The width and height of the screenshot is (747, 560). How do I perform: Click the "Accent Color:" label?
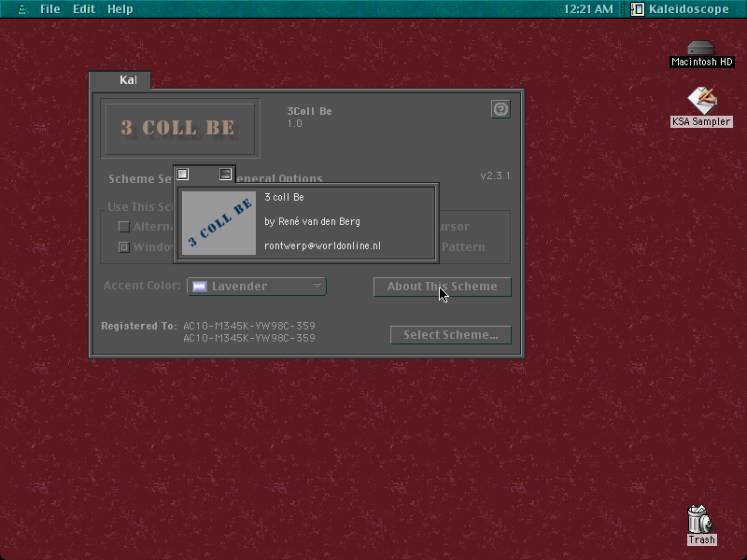point(143,286)
